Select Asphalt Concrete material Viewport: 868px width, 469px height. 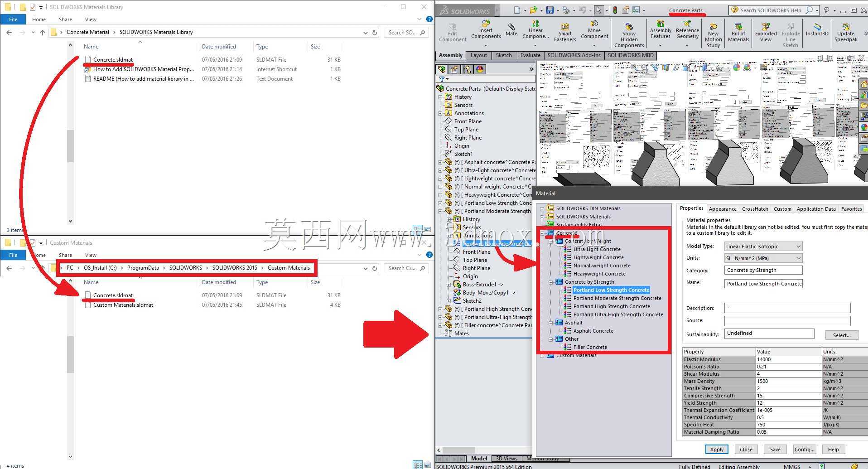[x=593, y=331]
